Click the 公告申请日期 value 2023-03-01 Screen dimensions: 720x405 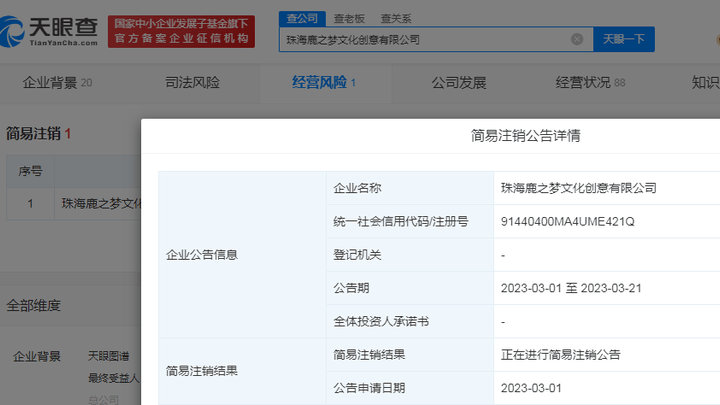point(531,388)
